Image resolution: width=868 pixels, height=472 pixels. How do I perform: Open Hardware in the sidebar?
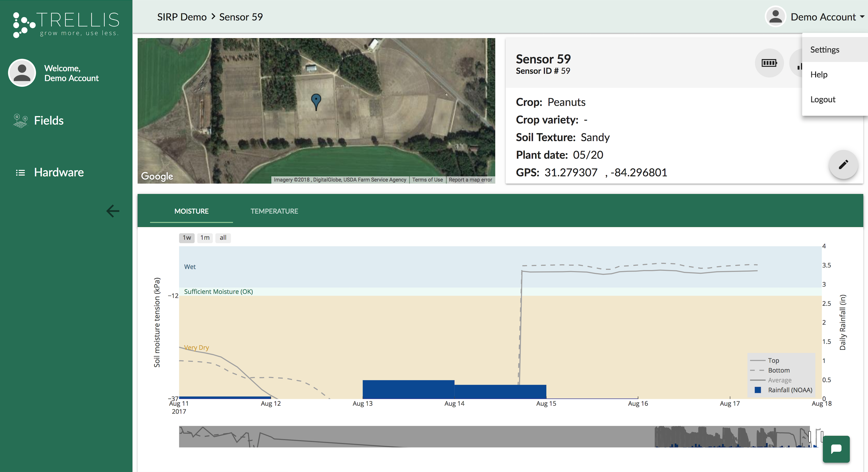tap(59, 172)
